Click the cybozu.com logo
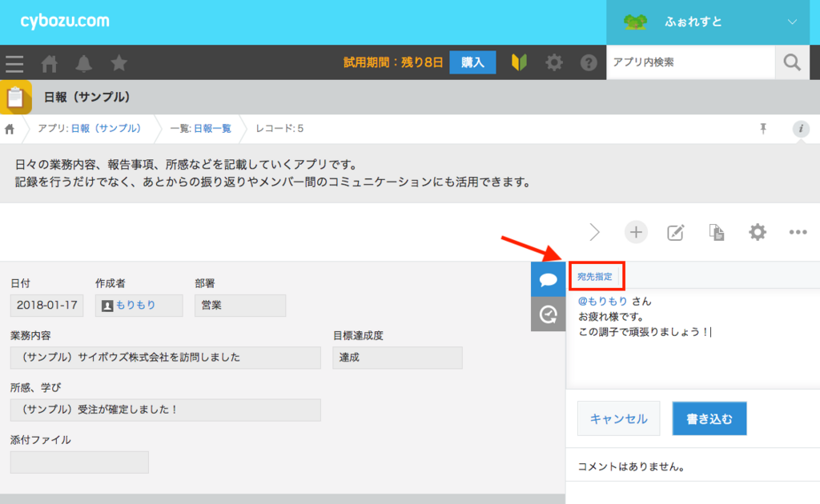This screenshot has width=820, height=504. coord(65,21)
